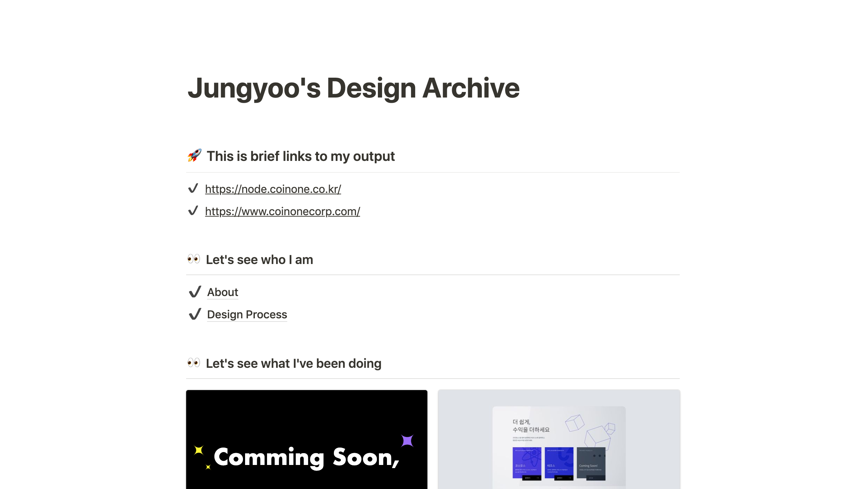The image size is (868, 489).
Task: Open the About page
Action: pyautogui.click(x=222, y=293)
